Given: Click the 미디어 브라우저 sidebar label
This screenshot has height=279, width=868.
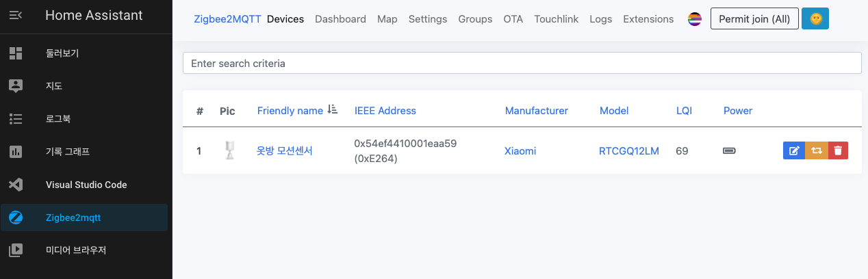Looking at the screenshot, I should point(76,250).
